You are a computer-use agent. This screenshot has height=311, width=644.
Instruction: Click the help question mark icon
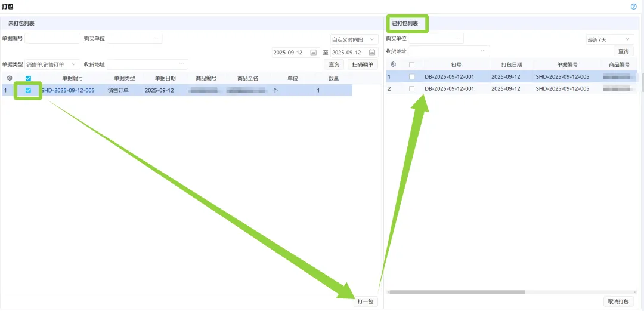634,6
